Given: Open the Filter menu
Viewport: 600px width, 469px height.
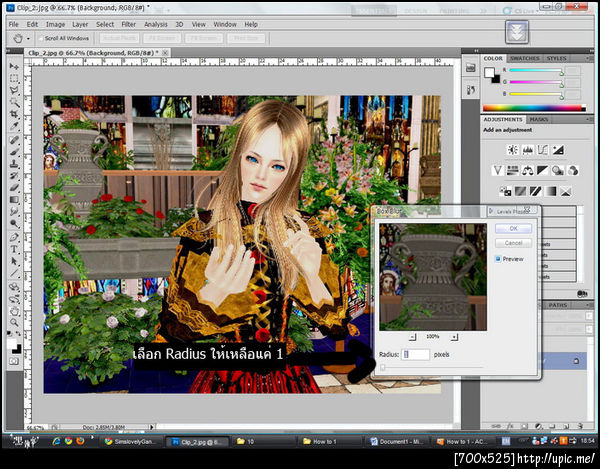Looking at the screenshot, I should pos(129,24).
